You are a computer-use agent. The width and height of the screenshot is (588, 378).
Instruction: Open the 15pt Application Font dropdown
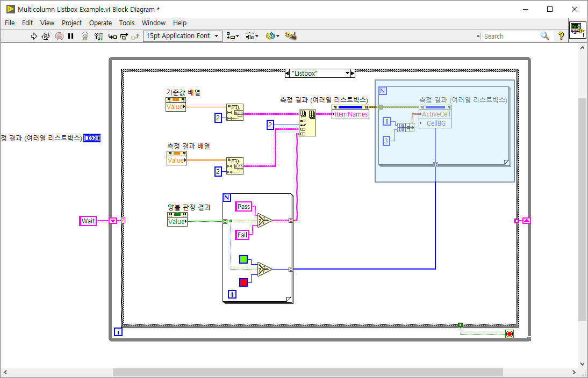pyautogui.click(x=183, y=36)
